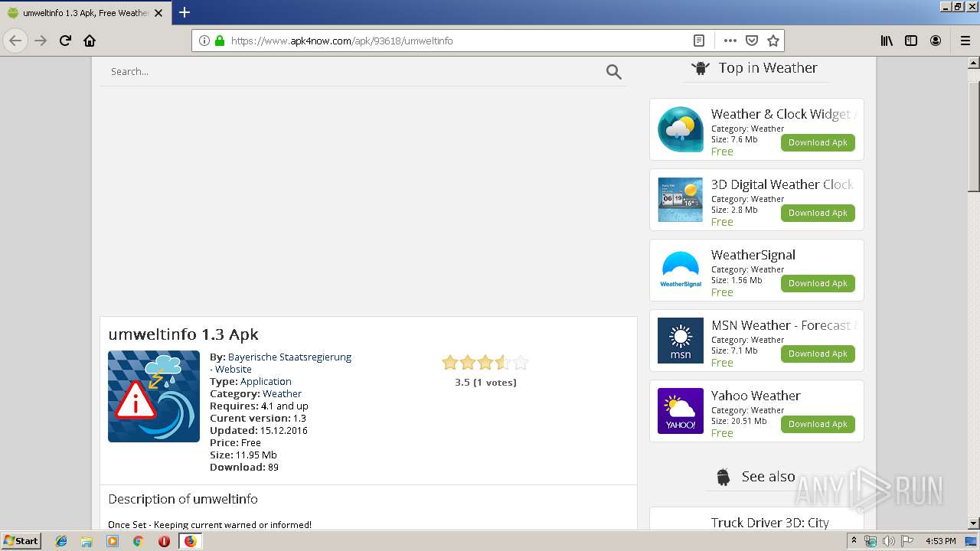Select the umweltinfo browser tab

pos(86,12)
